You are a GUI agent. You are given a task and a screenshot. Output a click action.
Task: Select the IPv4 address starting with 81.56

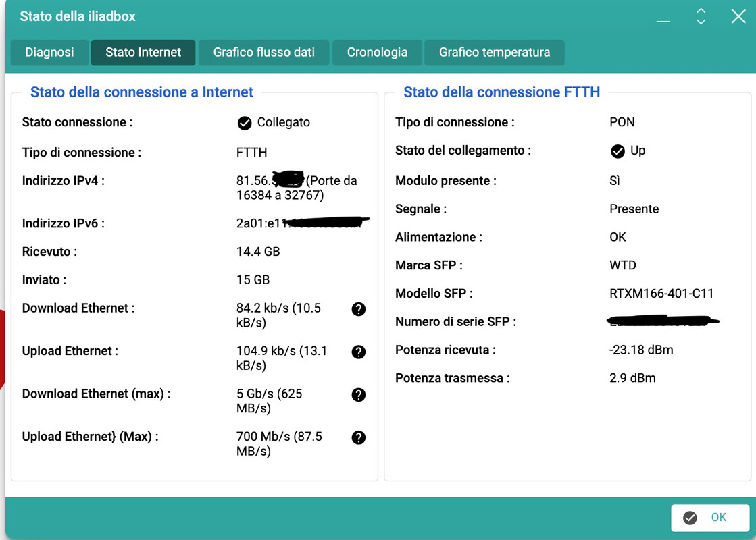297,188
